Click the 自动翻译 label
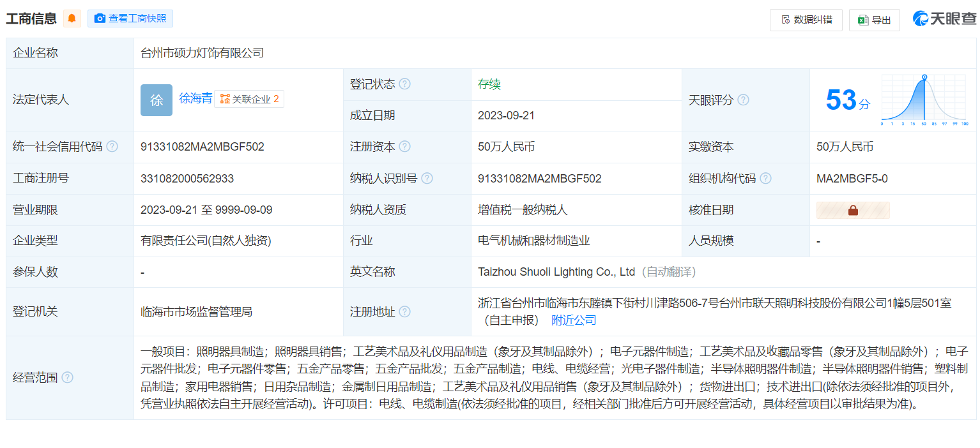This screenshot has width=980, height=448. (669, 272)
